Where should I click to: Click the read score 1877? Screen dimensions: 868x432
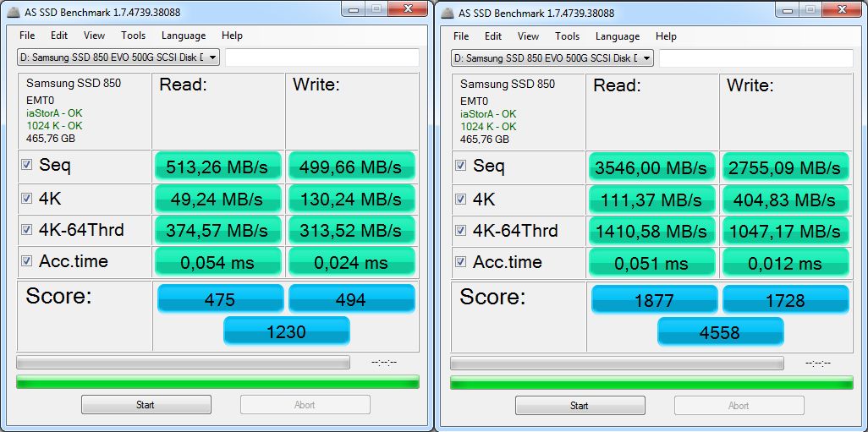click(x=654, y=299)
